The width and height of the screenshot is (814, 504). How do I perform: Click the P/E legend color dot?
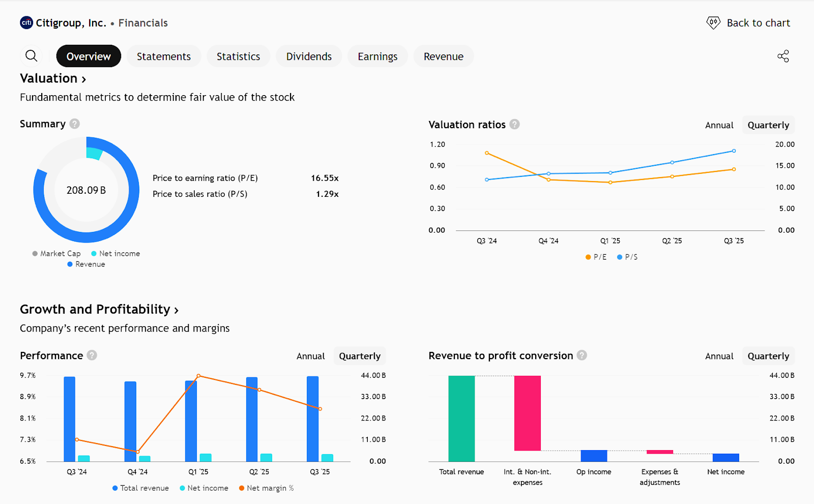588,257
